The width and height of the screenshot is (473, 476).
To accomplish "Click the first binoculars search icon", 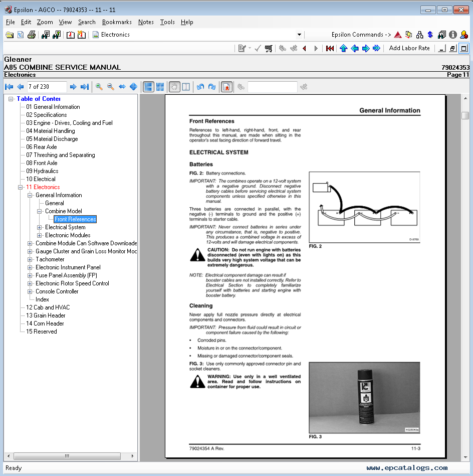I will coord(46,35).
